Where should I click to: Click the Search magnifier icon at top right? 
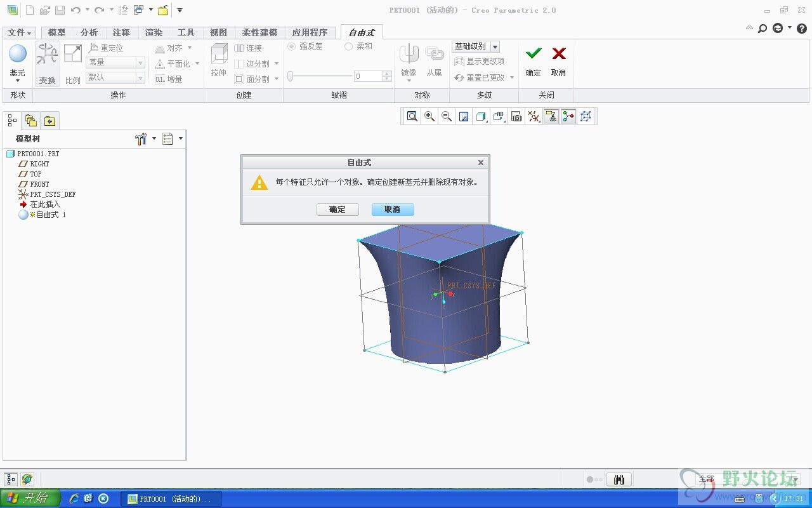click(763, 29)
